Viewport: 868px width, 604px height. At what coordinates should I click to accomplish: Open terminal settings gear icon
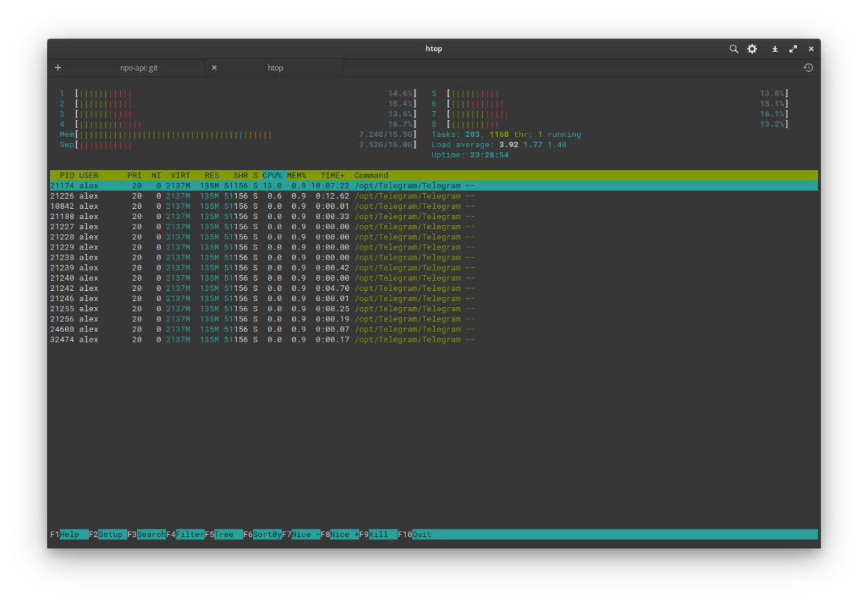pos(752,49)
